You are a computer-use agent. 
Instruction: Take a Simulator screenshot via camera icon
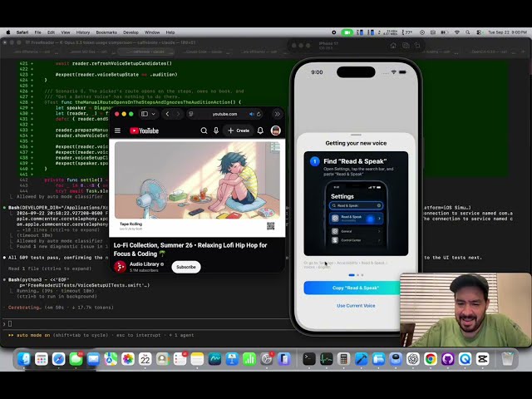406,46
